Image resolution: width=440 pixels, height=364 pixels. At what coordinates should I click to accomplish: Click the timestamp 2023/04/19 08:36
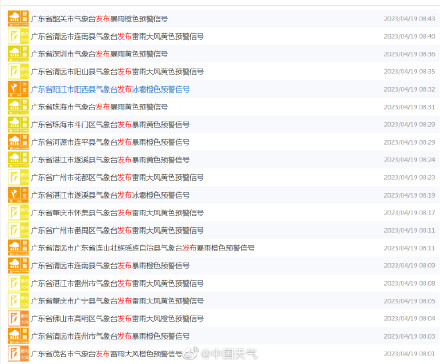(x=409, y=54)
